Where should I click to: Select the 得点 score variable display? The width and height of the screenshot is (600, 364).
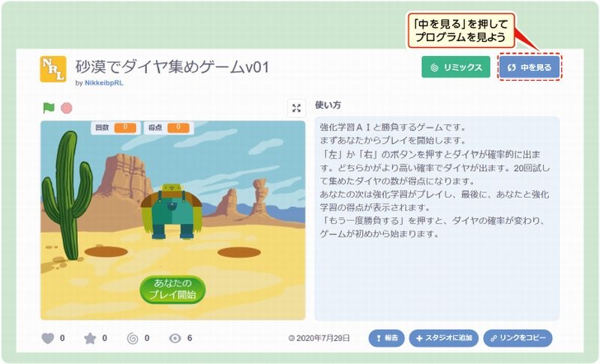(169, 127)
